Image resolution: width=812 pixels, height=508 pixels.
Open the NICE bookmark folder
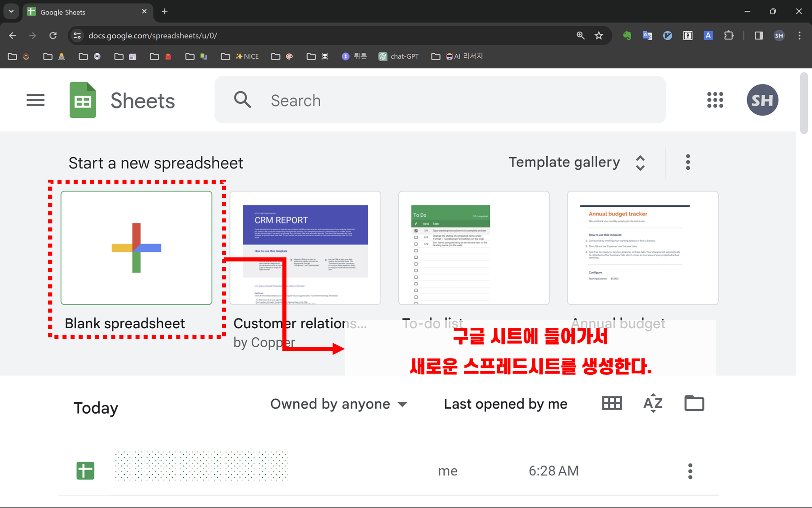(x=240, y=56)
